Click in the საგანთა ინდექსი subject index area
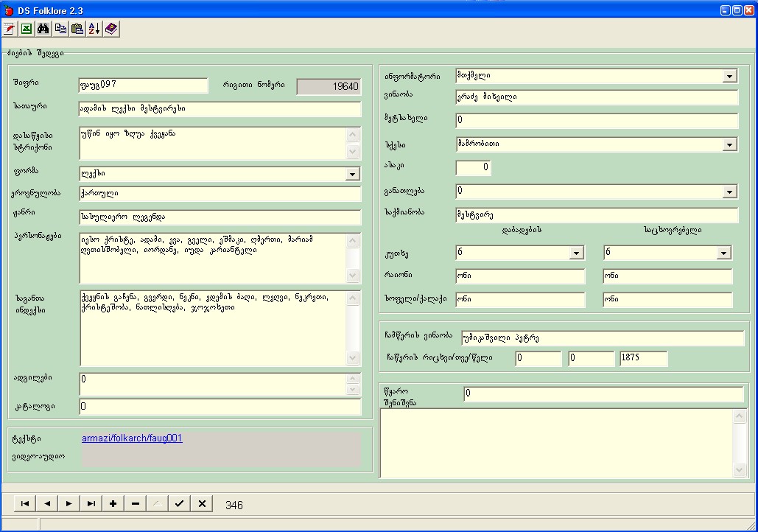Screen dimensions: 758x532 213,329
